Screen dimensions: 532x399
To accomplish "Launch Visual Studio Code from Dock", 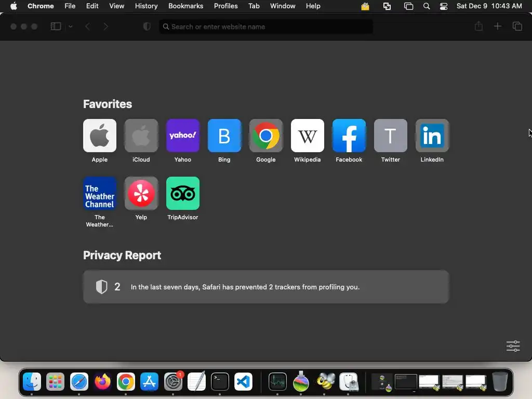I will point(243,382).
